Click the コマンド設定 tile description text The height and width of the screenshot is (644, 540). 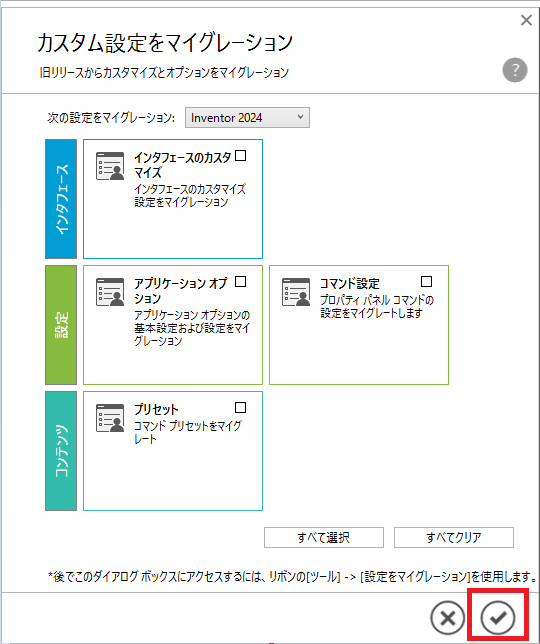pyautogui.click(x=377, y=306)
